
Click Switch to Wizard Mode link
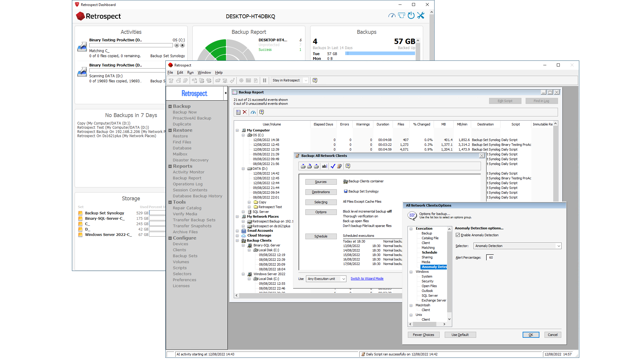(x=367, y=279)
